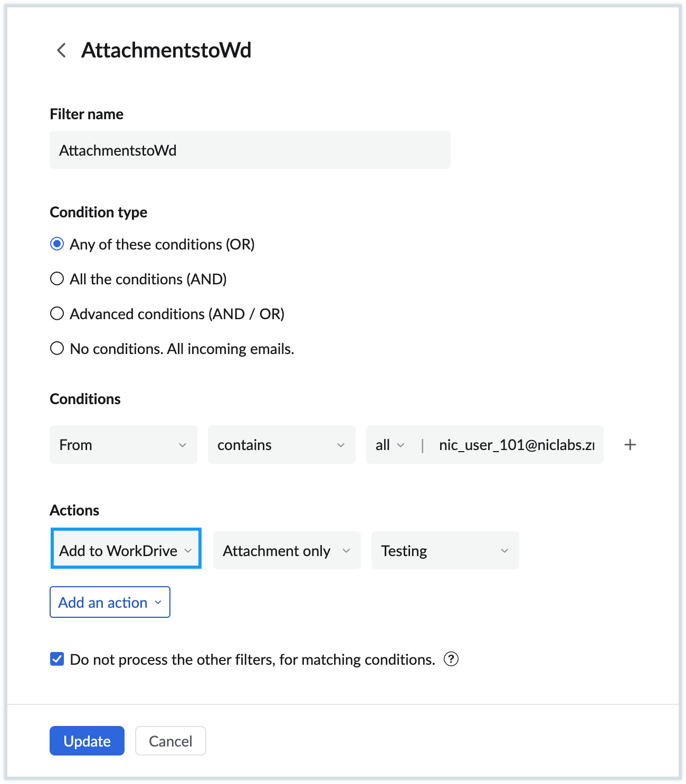Edit the nic_user_101 email condition value
The height and width of the screenshot is (784, 686).
click(x=514, y=445)
